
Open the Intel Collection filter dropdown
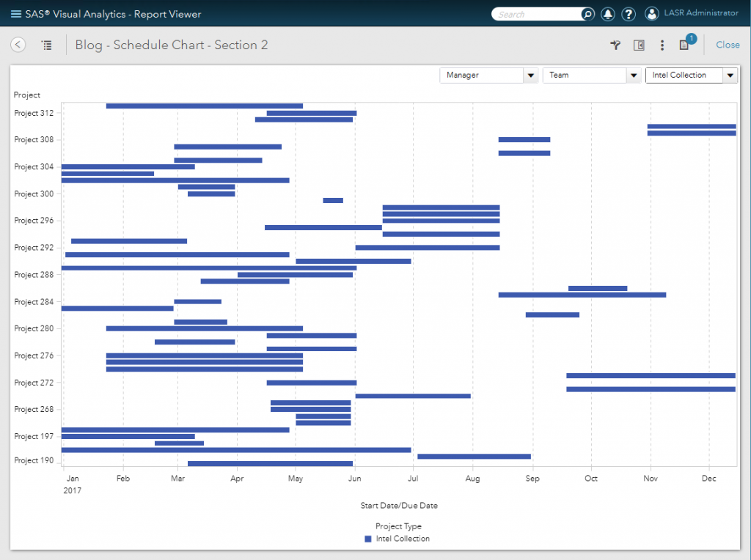[730, 75]
